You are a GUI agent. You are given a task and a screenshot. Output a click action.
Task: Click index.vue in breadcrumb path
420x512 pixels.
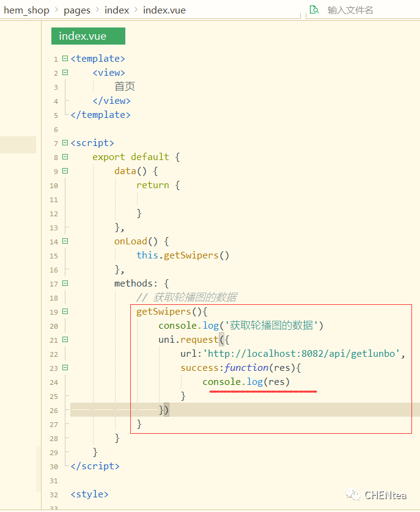(164, 10)
